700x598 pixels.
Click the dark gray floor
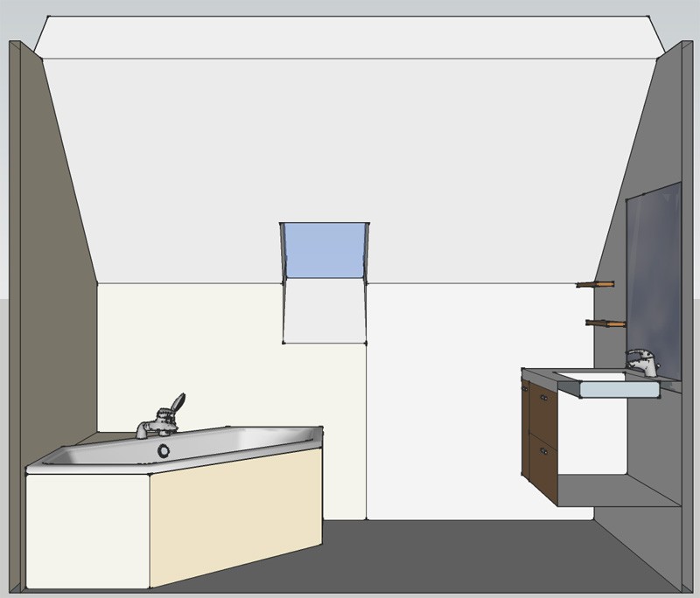coord(437,560)
